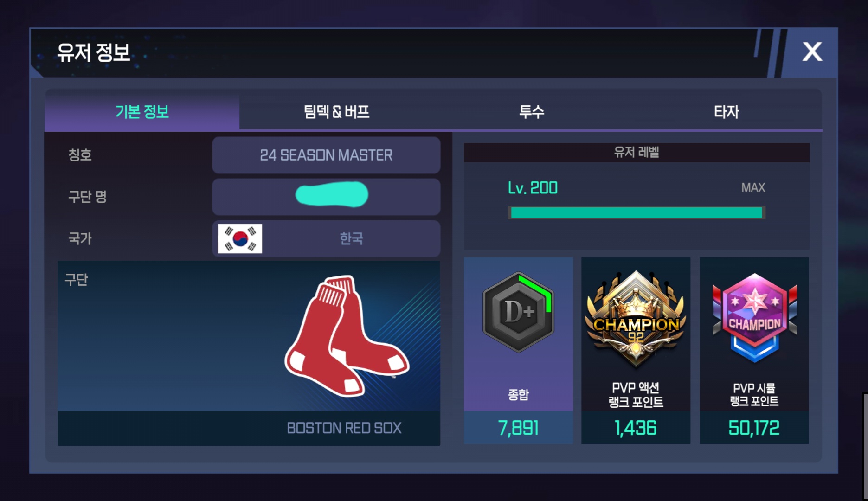Image resolution: width=868 pixels, height=501 pixels.
Task: Click the Lv. 200 experience progress bar
Action: point(637,213)
